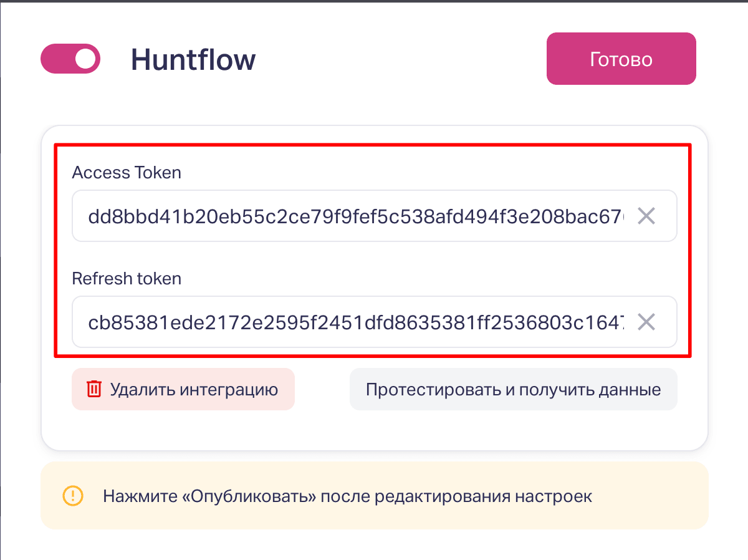
Task: Click the red trash bin icon
Action: point(93,389)
